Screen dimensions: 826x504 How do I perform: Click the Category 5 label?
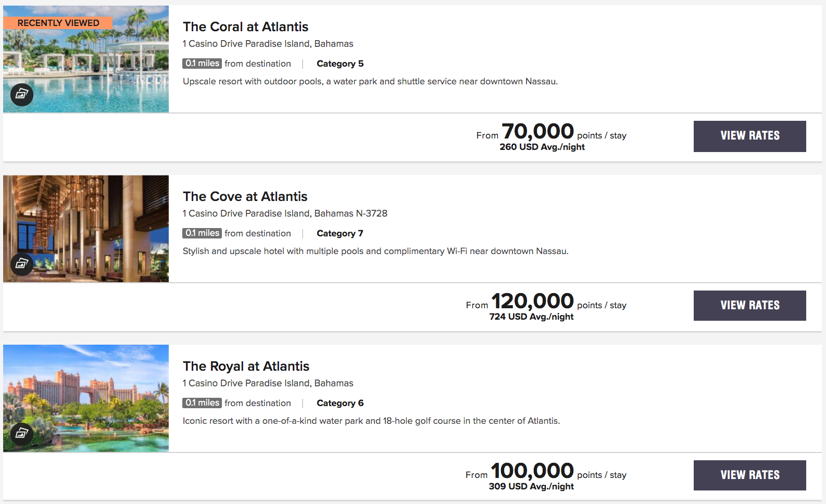coord(340,64)
